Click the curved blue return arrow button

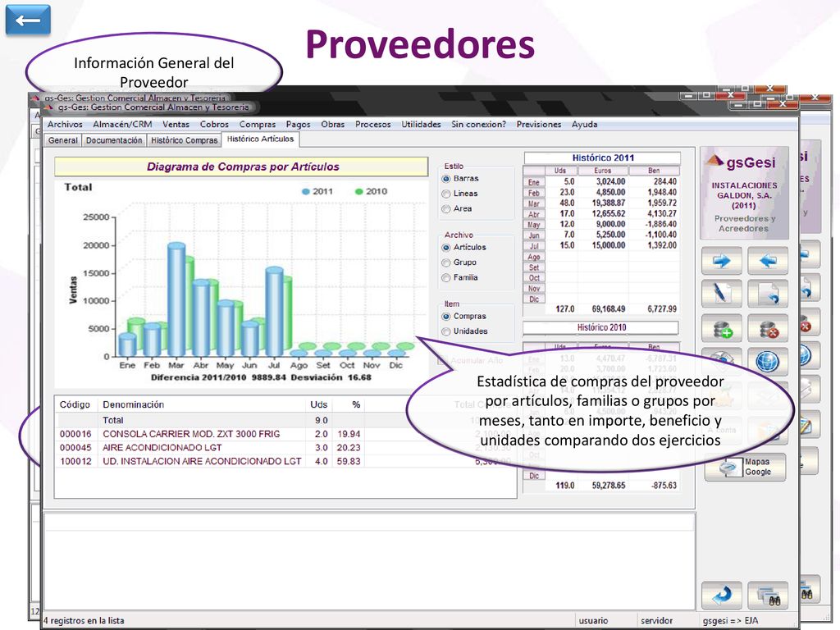pyautogui.click(x=721, y=596)
